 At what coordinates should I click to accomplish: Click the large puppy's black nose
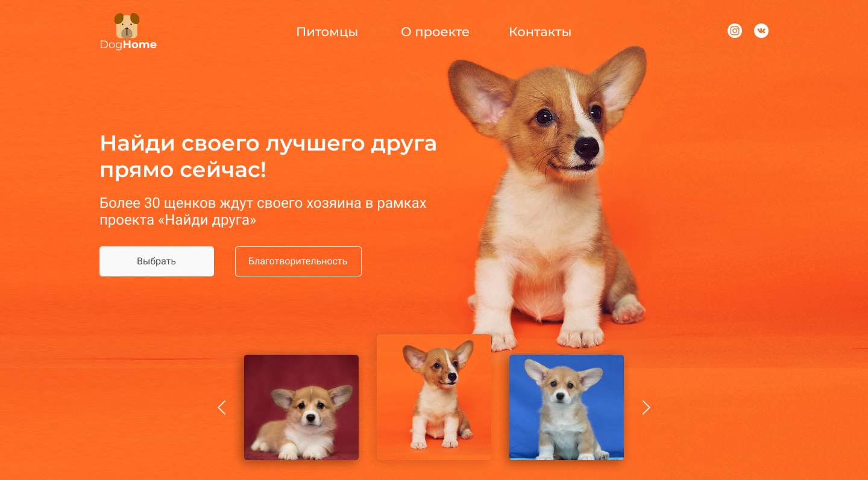(587, 146)
